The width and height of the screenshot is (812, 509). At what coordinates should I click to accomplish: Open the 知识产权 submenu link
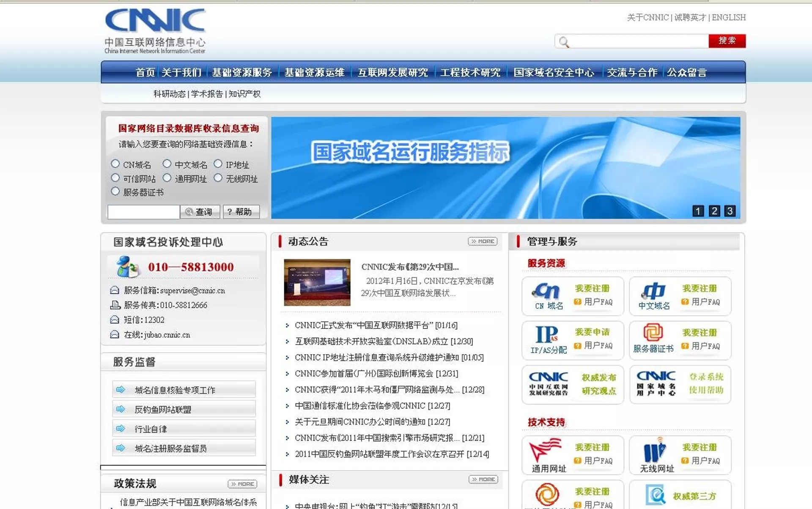click(x=244, y=94)
